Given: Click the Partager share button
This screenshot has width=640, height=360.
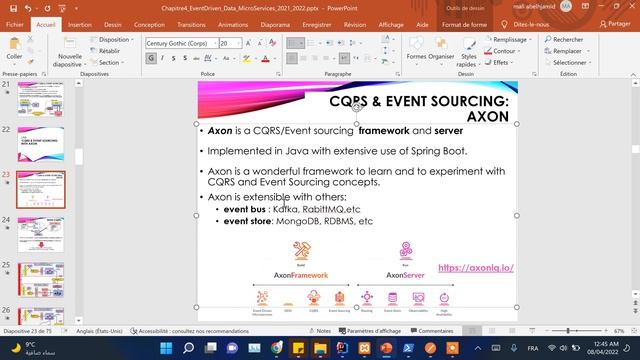Looking at the screenshot, I should tap(615, 24).
